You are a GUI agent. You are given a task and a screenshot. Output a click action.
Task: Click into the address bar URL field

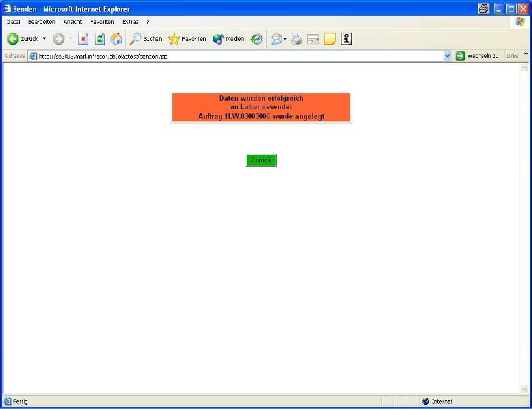(240, 57)
